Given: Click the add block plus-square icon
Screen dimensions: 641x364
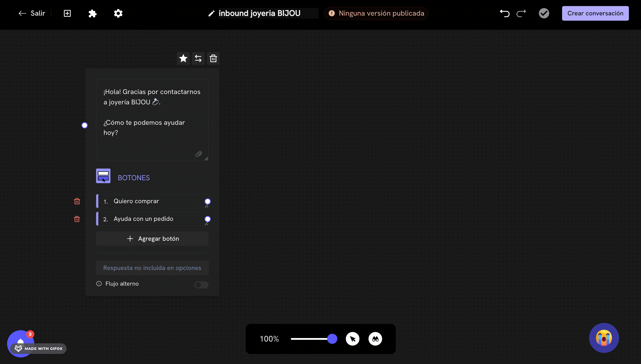Looking at the screenshot, I should pos(67,13).
